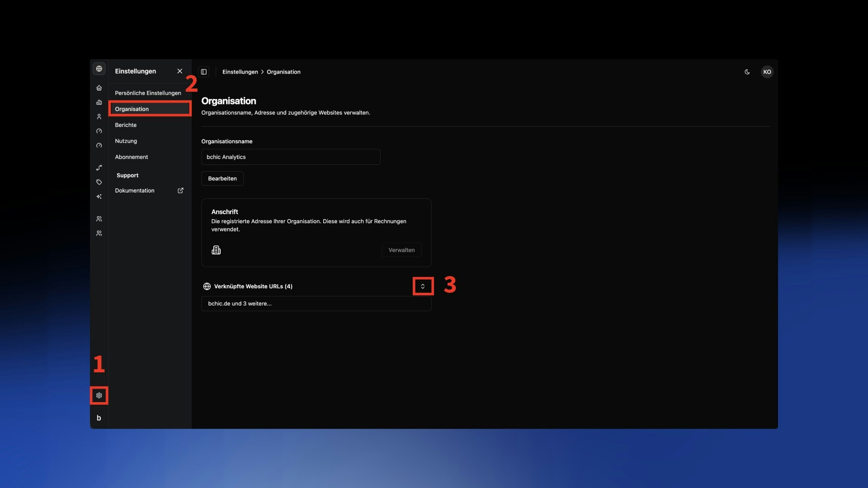The height and width of the screenshot is (488, 868).
Task: Open the funnel steps icon in sidebar
Action: [99, 168]
